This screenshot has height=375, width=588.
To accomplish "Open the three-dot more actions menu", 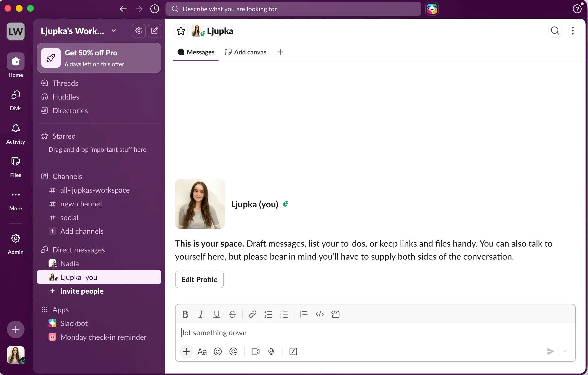I will pyautogui.click(x=573, y=31).
